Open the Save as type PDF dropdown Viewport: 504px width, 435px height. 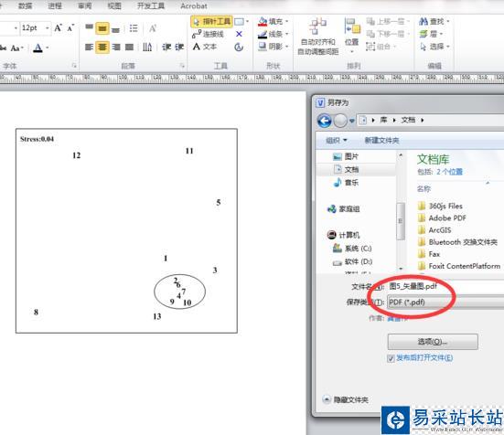coord(445,302)
